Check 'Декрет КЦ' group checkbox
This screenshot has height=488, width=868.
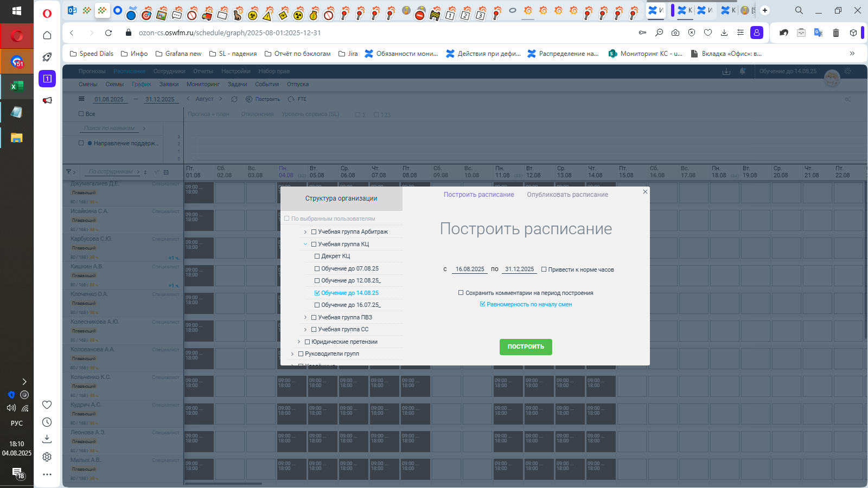coord(317,256)
